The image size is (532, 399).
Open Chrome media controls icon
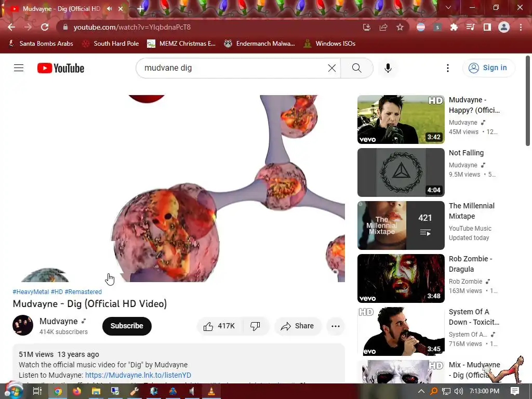click(x=470, y=27)
